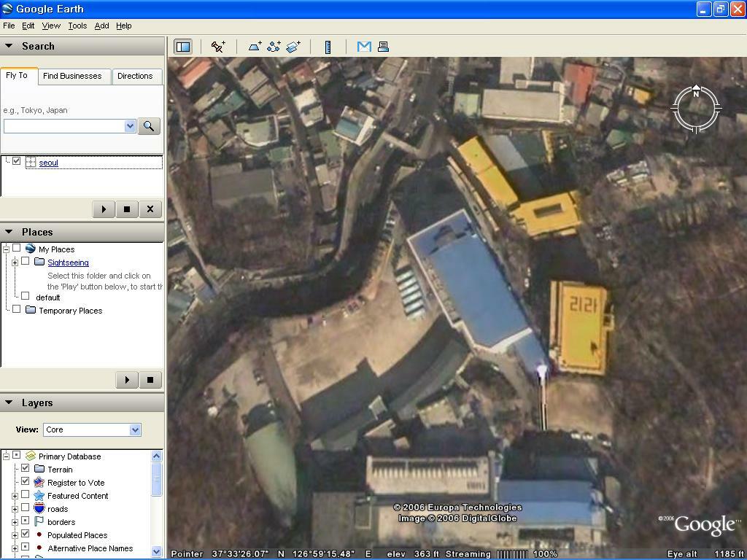Click the Add Image Overlay icon
Viewport: 747px width, 560px height.
click(293, 47)
